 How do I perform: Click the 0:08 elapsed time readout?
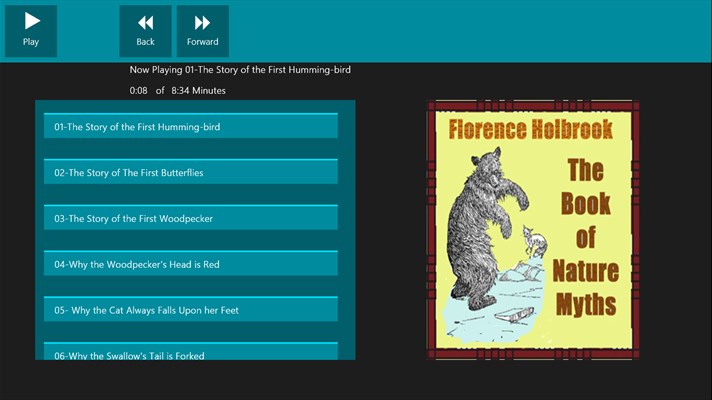138,91
